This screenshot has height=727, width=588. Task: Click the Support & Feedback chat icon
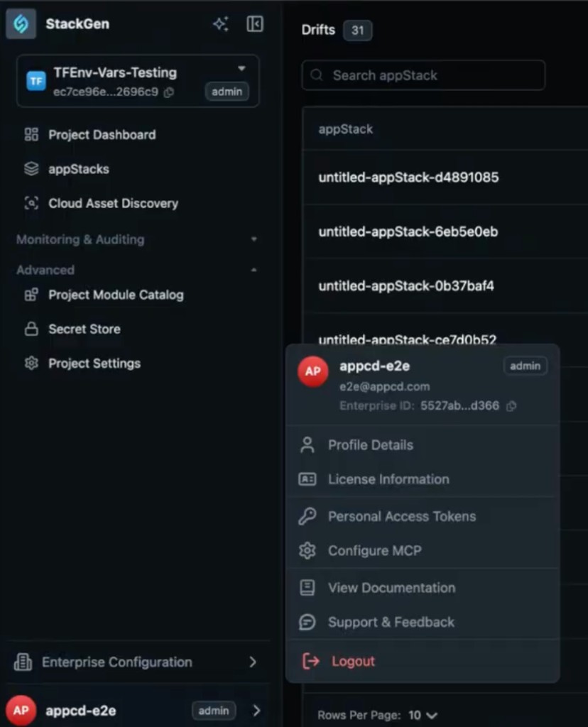(x=307, y=622)
